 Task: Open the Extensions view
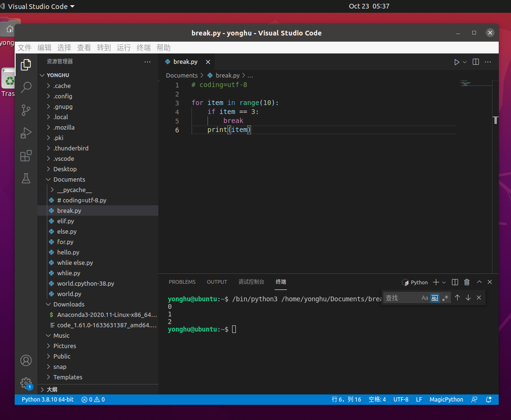click(x=26, y=156)
